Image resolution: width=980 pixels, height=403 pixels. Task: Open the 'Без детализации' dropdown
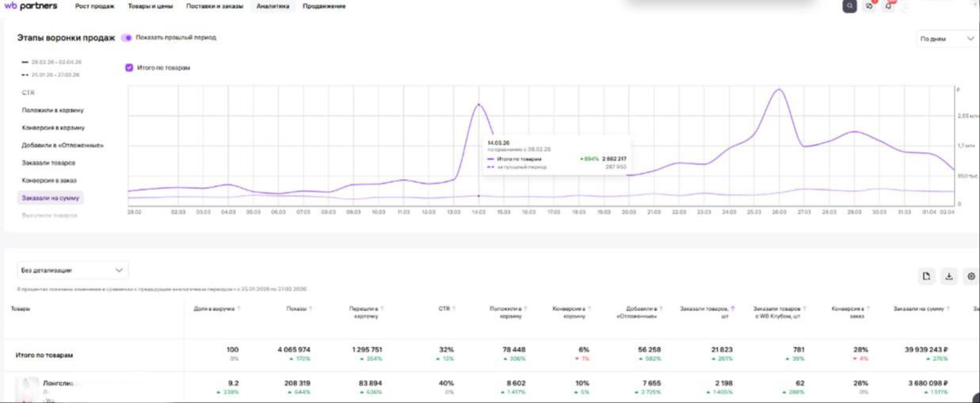click(73, 271)
